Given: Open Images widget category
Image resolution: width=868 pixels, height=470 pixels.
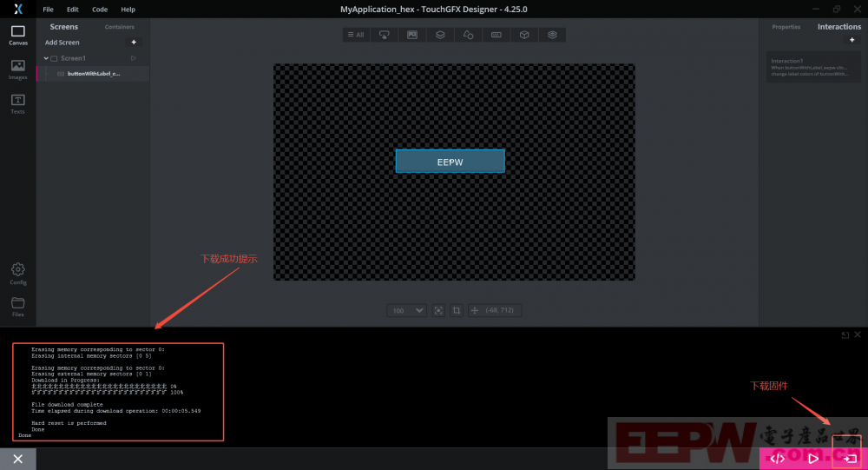Looking at the screenshot, I should [x=412, y=35].
